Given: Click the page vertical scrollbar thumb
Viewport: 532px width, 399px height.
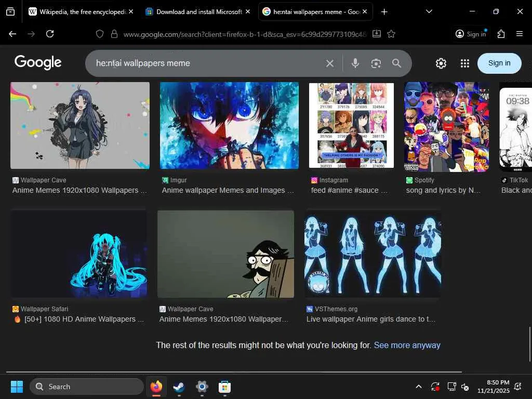Looking at the screenshot, I should (x=529, y=344).
